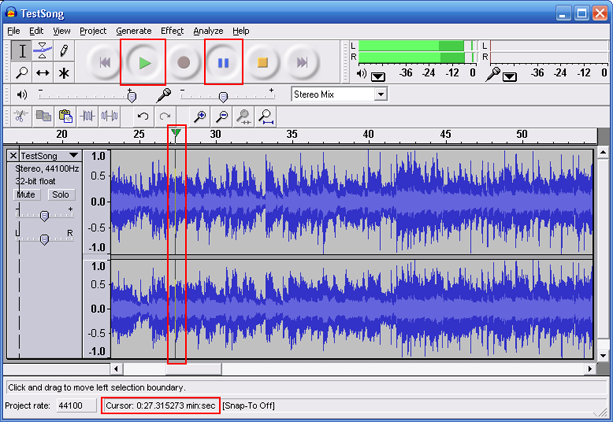Click the Zoom In icon

click(200, 116)
